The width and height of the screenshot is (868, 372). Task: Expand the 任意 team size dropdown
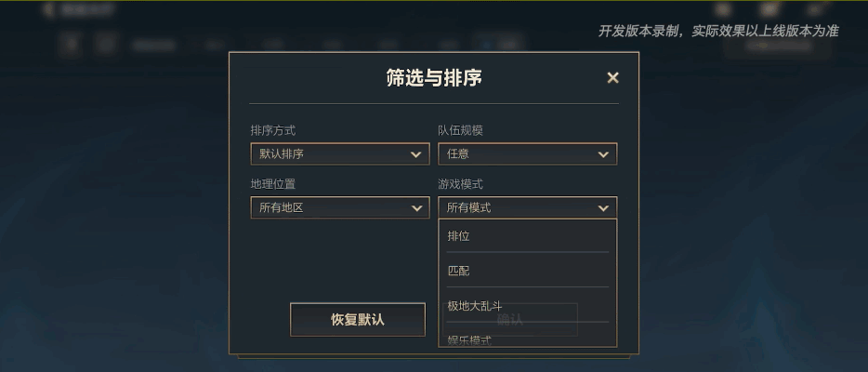tap(527, 154)
